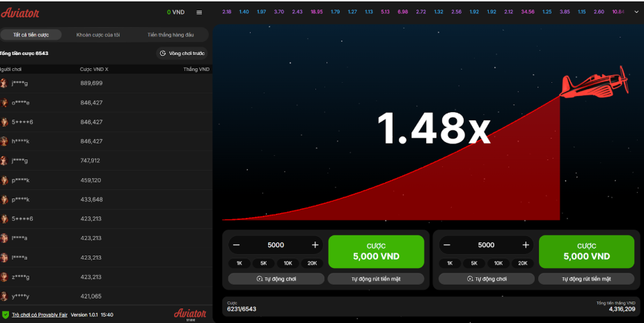Image resolution: width=644 pixels, height=323 pixels.
Task: Select the 1K quick bet in left panel
Action: click(239, 264)
